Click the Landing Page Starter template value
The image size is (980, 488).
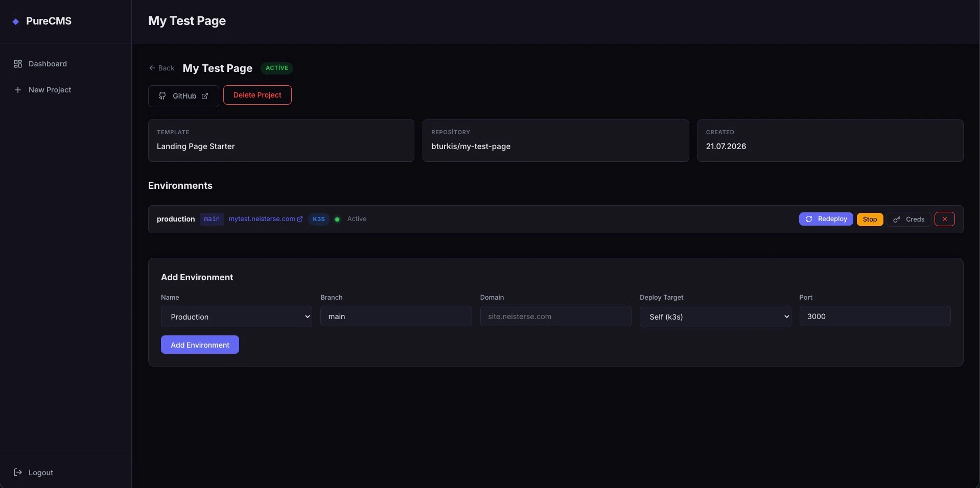click(x=196, y=147)
